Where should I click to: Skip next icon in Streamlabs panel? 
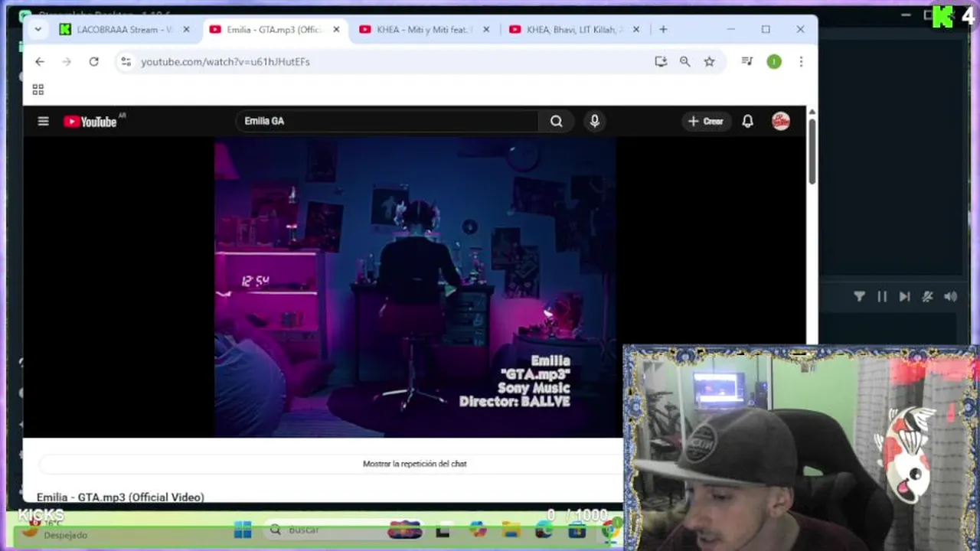[904, 297]
